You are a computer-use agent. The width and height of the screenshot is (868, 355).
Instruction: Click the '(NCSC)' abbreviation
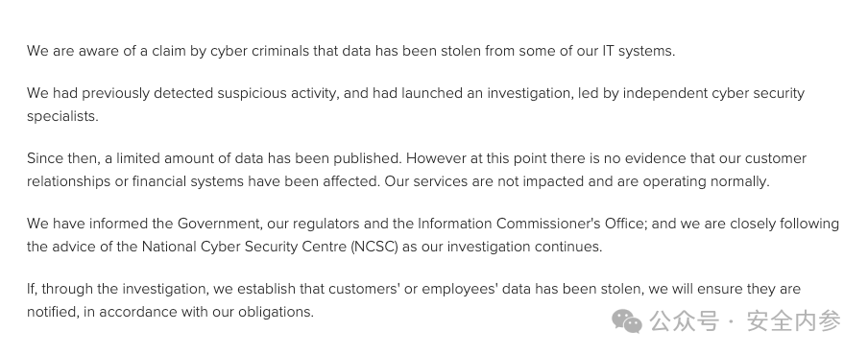coord(374,247)
